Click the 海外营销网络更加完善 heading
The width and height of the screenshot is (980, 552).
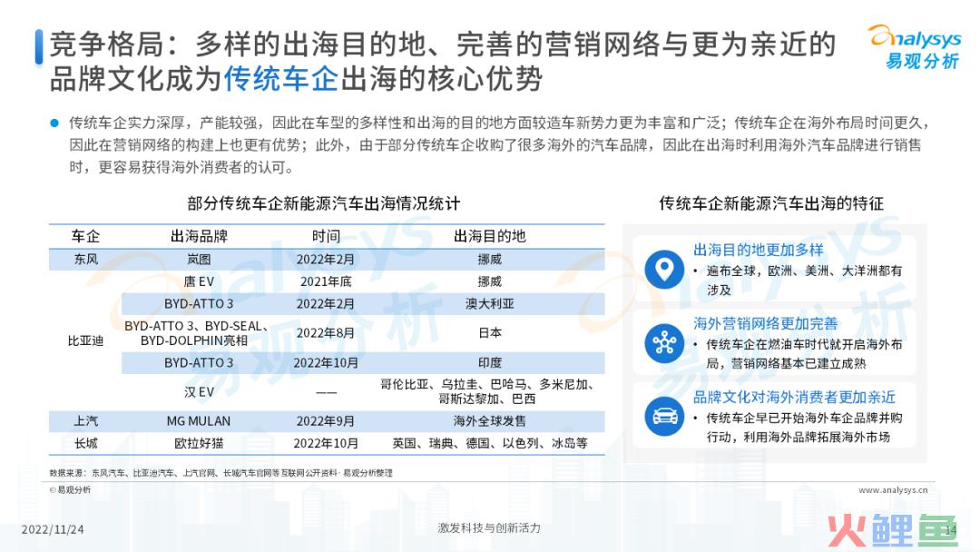766,324
